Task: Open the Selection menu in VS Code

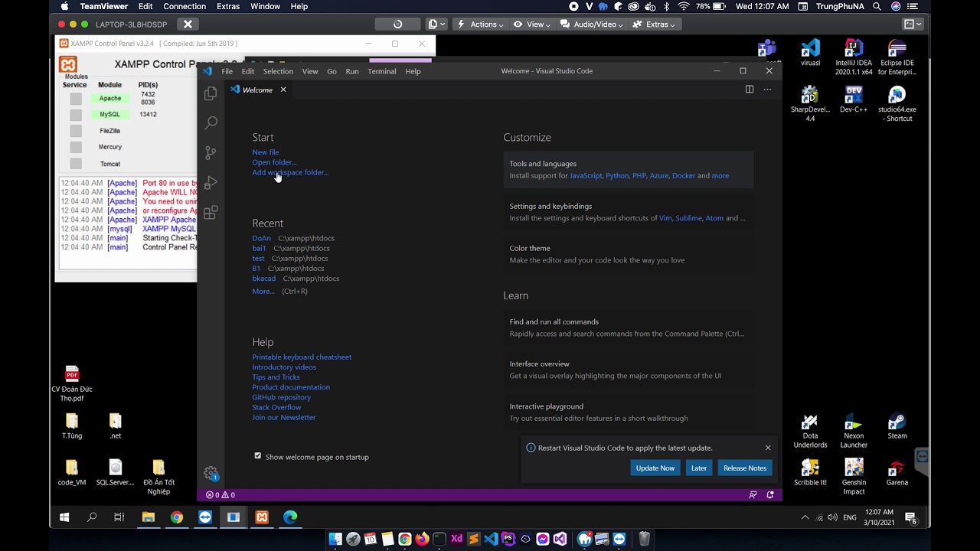Action: point(278,71)
